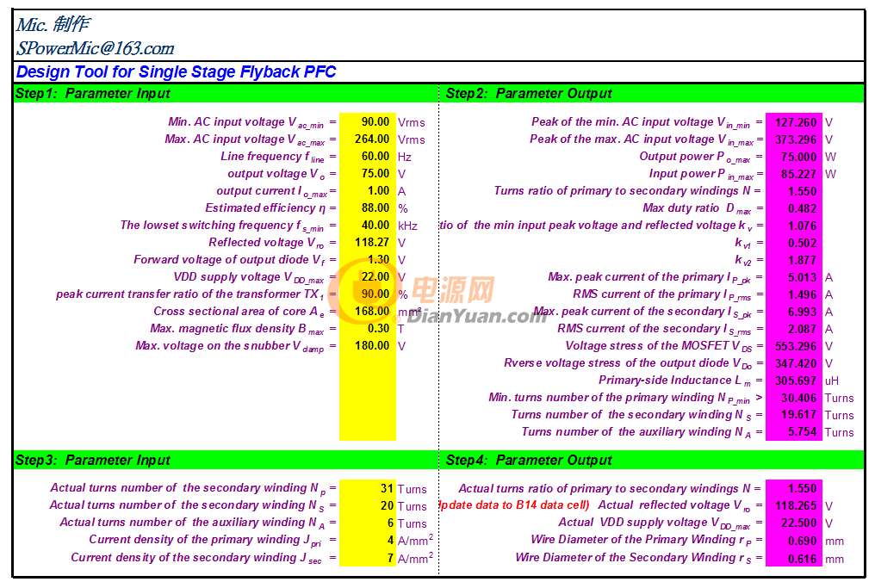Screen dimensions: 875x588
Task: Select the actual turns cell showing 31
Action: 367,489
